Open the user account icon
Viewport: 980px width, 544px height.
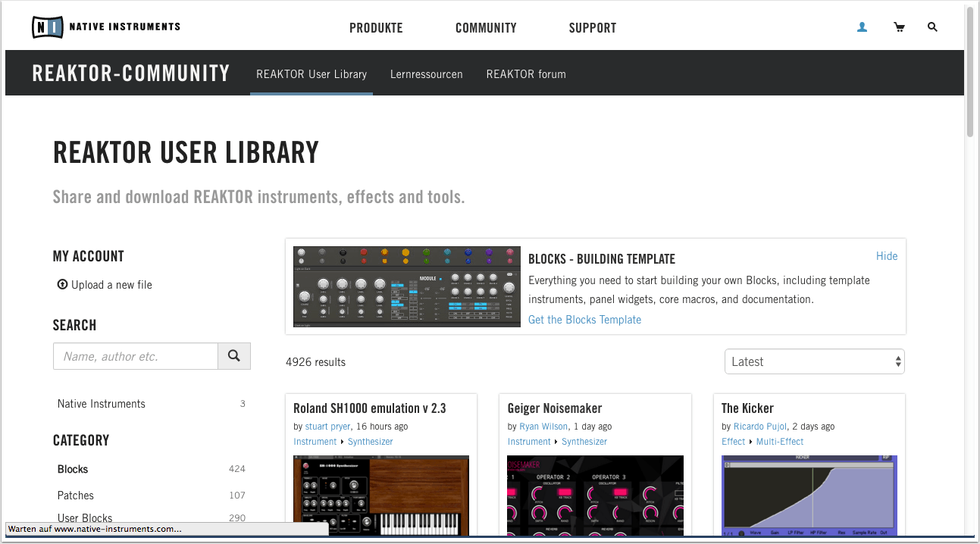point(862,27)
